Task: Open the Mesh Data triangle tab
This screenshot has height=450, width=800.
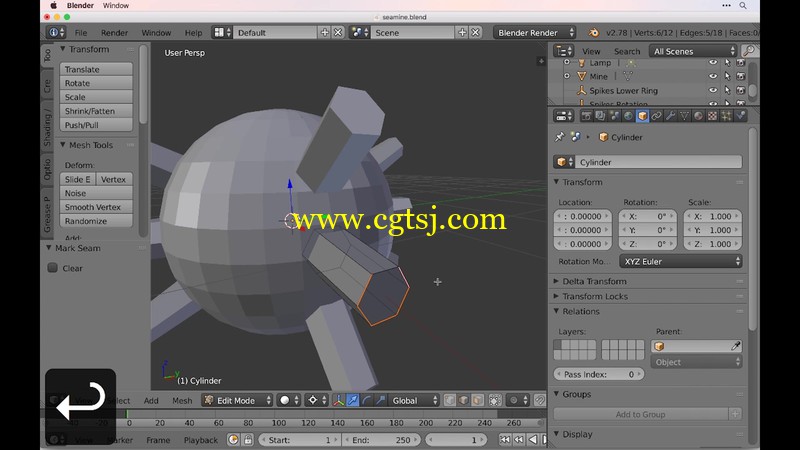Action: tap(684, 116)
